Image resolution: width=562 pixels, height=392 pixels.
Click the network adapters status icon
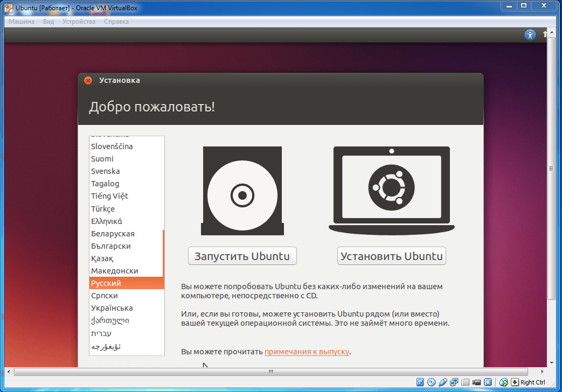454,382
